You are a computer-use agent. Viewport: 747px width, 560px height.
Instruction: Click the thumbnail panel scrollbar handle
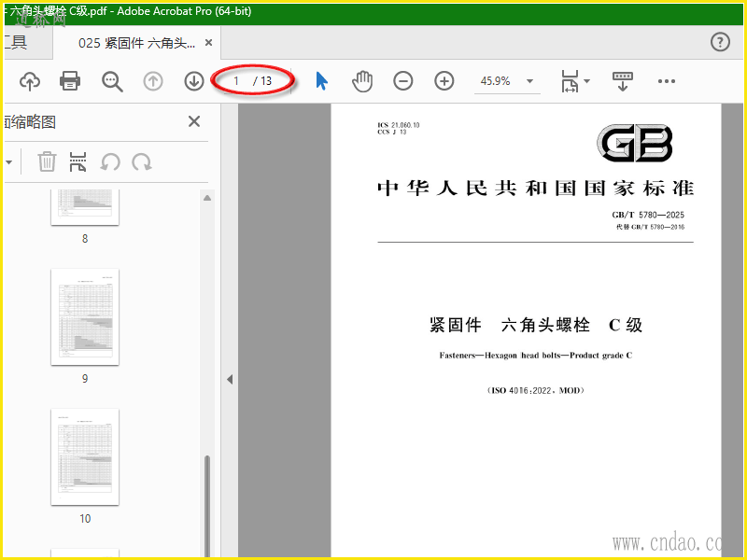tap(207, 506)
